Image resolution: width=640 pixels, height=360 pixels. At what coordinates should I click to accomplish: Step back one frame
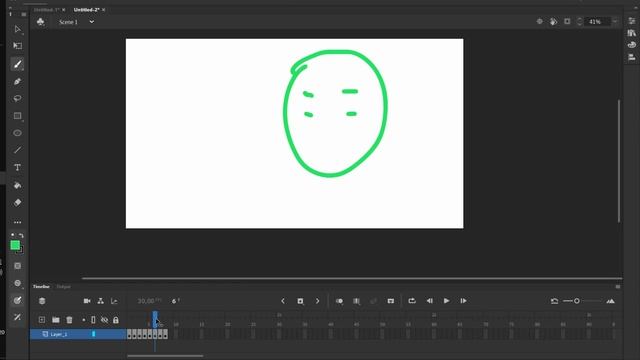[429, 301]
